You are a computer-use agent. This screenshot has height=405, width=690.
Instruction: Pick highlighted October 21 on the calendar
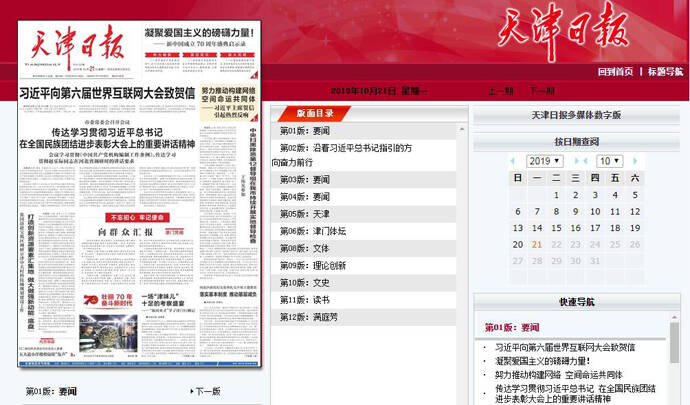(x=537, y=244)
